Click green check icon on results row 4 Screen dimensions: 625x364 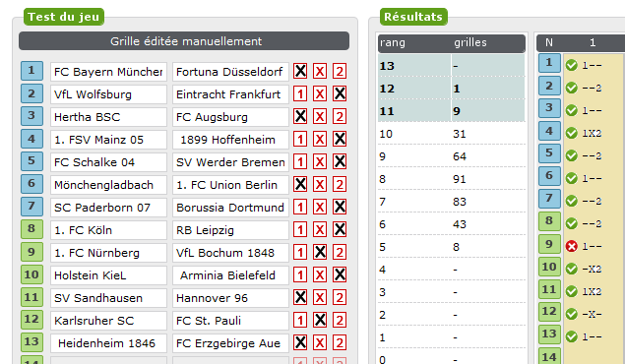[571, 133]
